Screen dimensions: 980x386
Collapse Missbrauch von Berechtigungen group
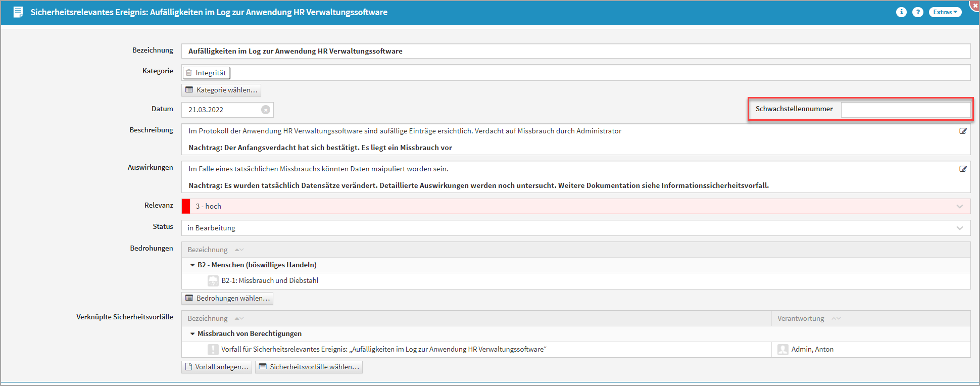[x=192, y=334]
